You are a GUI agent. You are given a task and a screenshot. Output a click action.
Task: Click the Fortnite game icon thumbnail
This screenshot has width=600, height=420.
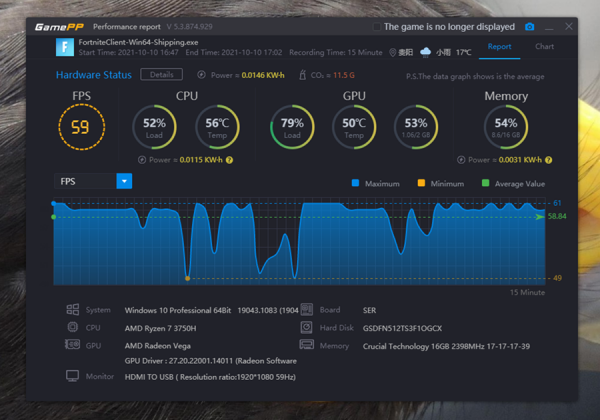(x=65, y=49)
